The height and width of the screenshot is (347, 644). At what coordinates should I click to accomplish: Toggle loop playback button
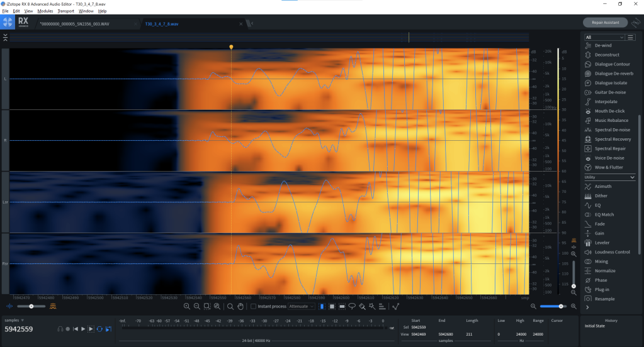click(x=99, y=329)
